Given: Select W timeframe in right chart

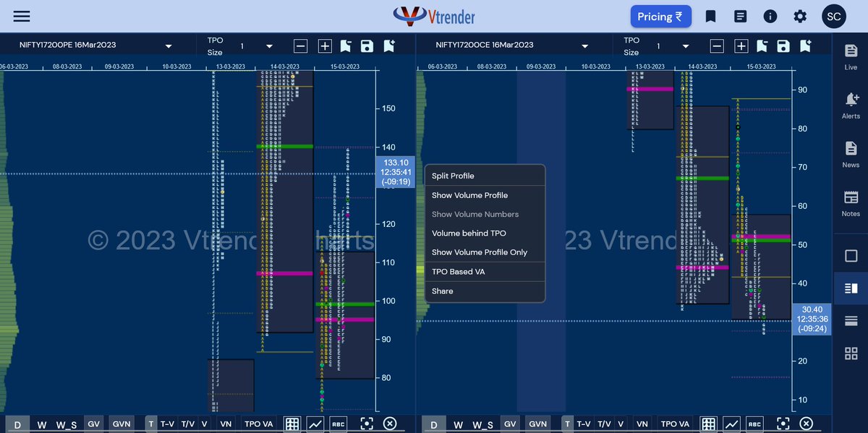Looking at the screenshot, I should click(x=458, y=424).
